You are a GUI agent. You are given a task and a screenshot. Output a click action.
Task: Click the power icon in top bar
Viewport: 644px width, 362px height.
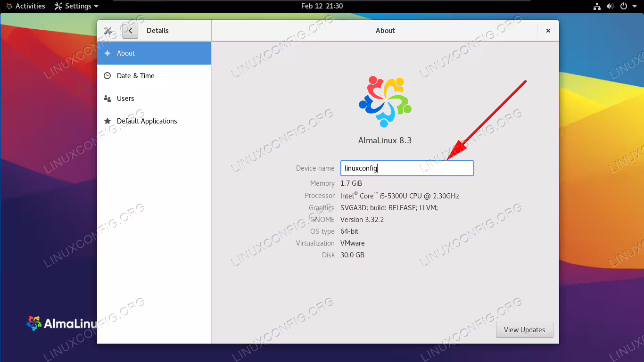point(623,6)
